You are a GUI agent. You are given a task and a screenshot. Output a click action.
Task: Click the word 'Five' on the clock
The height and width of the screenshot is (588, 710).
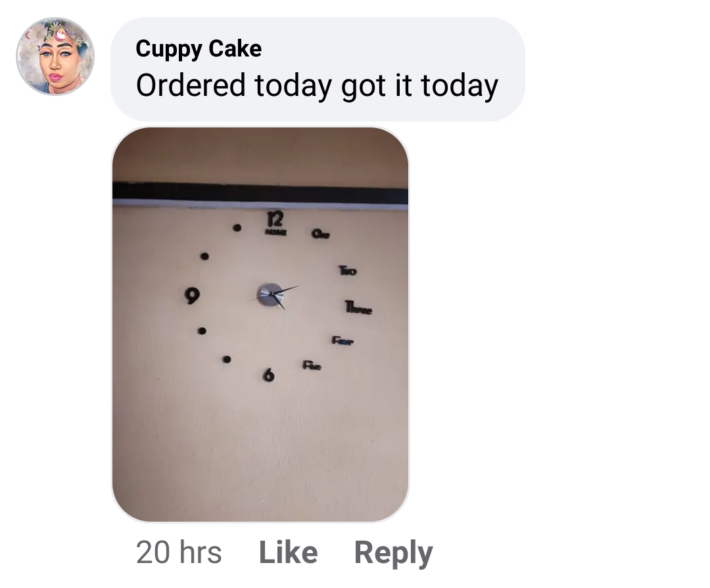312,365
